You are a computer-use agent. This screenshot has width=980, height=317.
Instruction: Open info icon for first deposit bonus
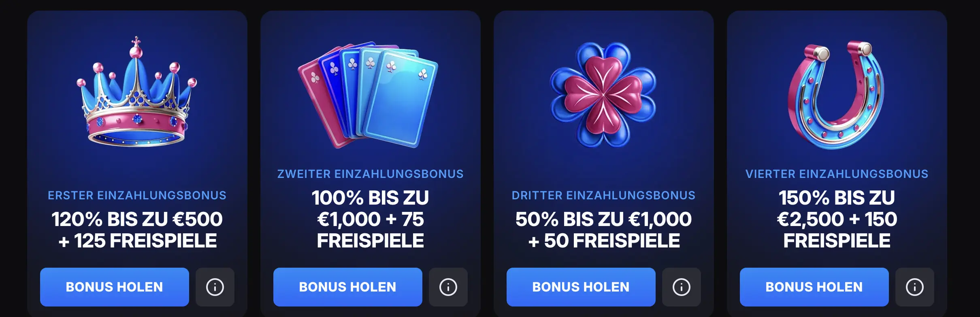[x=215, y=287]
